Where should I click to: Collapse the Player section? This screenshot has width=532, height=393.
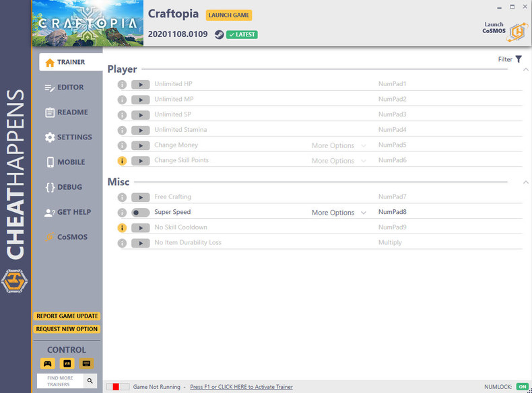525,69
